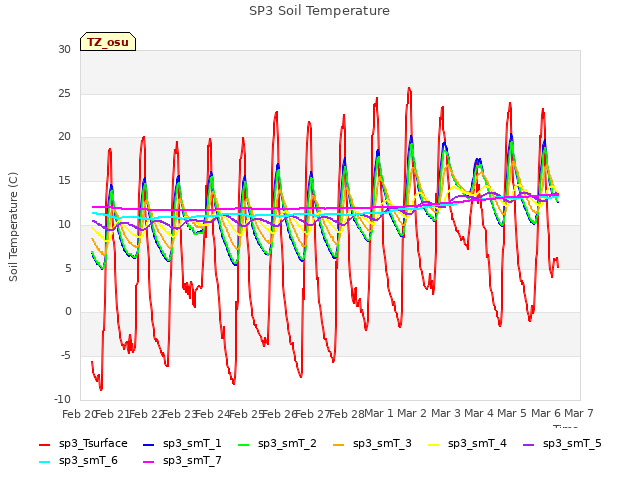640x480 pixels.
Task: Click the Soil Temperature (C) axis label
Action: (x=13, y=227)
